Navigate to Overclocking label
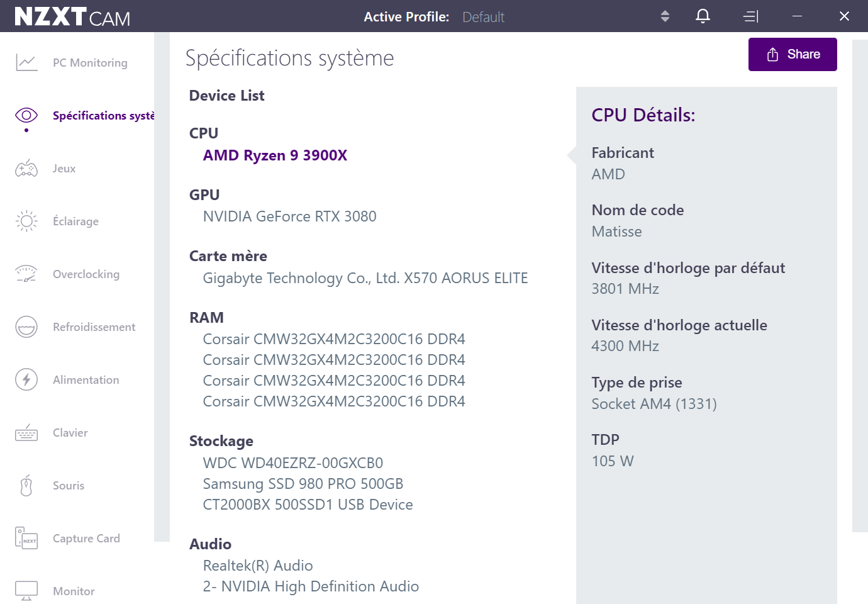The image size is (868, 604). point(86,274)
